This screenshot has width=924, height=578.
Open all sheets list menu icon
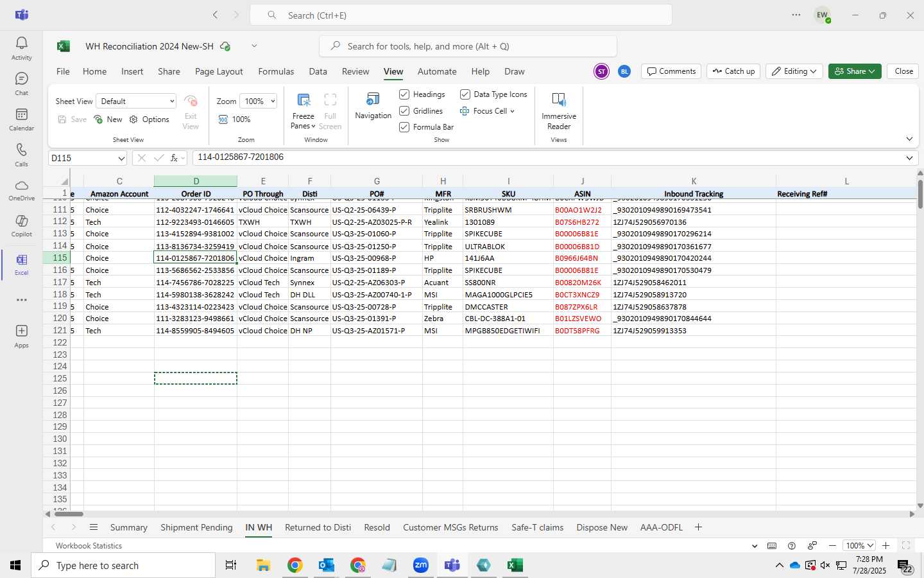(x=94, y=527)
